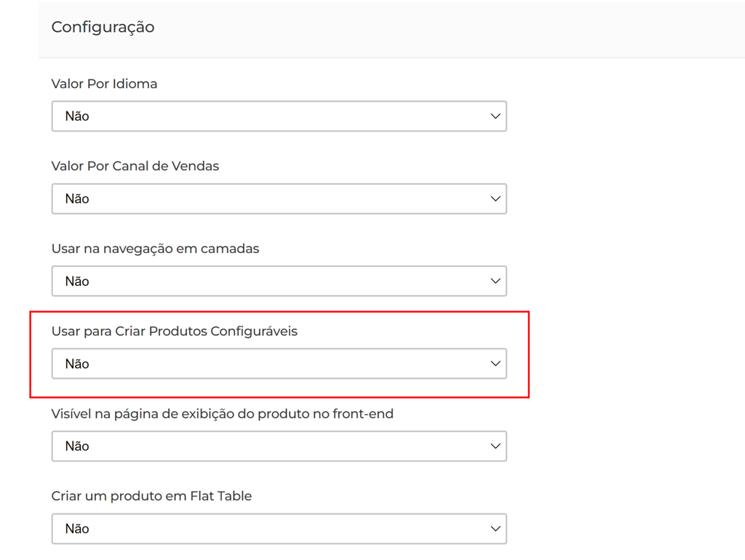
Task: Click the Valor Por Idioma label
Action: (x=104, y=84)
